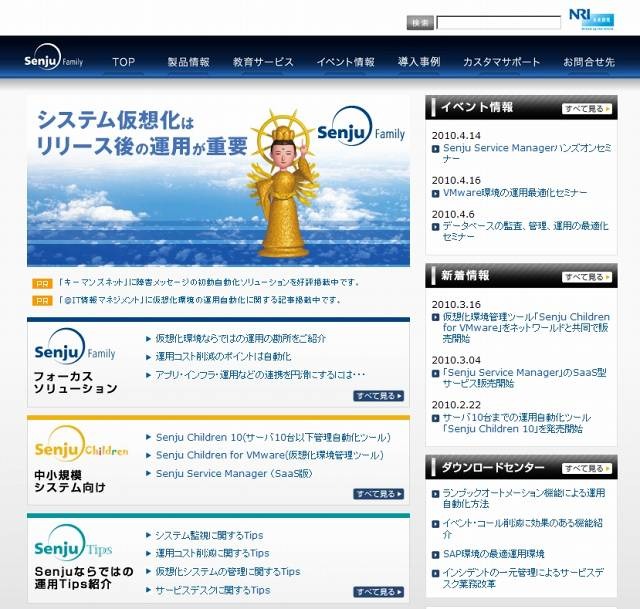
Task: Open the Senju Children 10 product link
Action: point(273,438)
